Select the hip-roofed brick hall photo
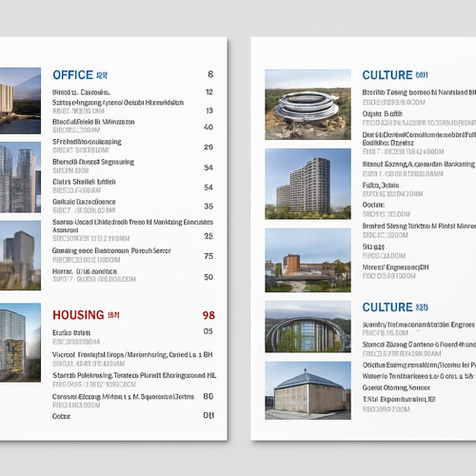Image resolution: width=476 pixels, height=476 pixels. pos(307,390)
